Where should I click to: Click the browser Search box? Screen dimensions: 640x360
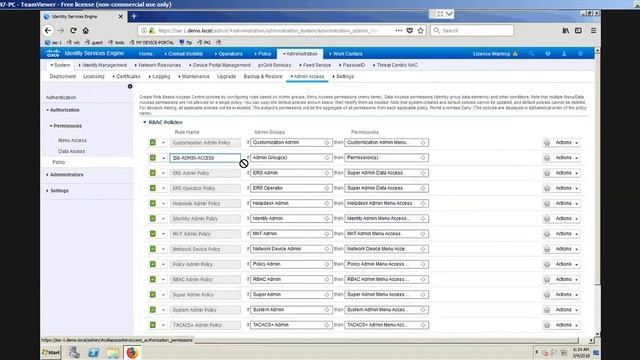pyautogui.click(x=472, y=31)
